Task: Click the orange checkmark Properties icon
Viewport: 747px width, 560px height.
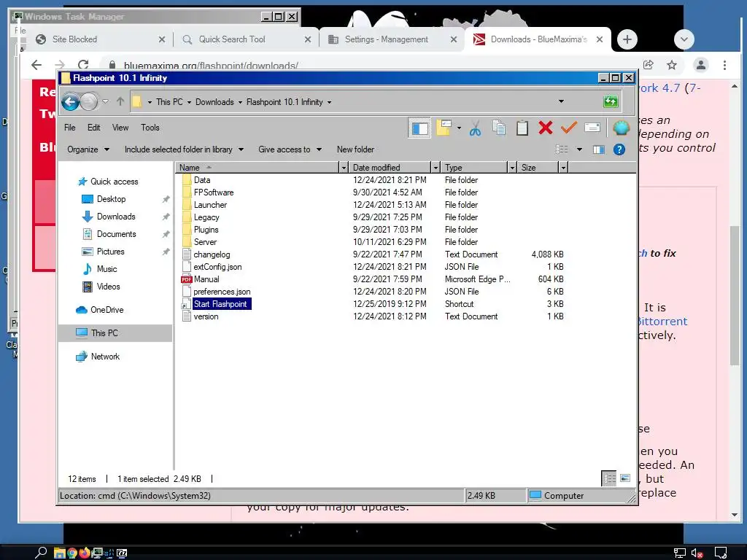Action: point(568,128)
